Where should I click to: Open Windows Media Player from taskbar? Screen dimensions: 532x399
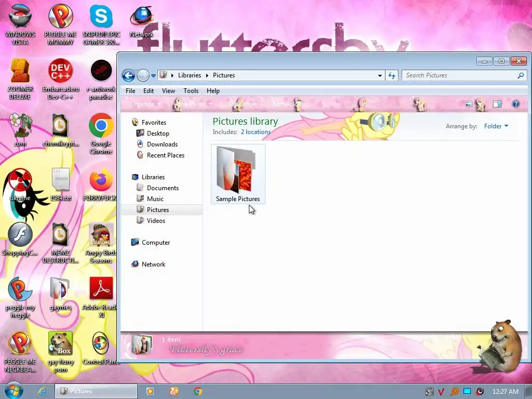[x=150, y=391]
